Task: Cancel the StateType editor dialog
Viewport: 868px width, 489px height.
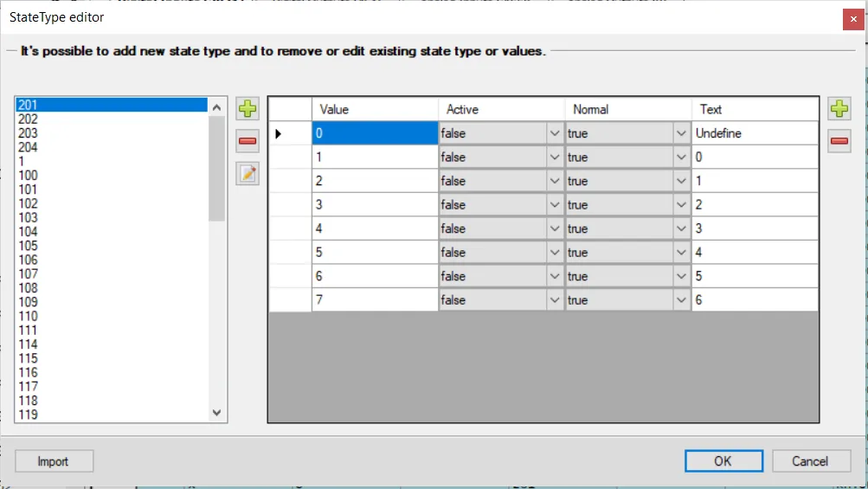Action: 811,461
